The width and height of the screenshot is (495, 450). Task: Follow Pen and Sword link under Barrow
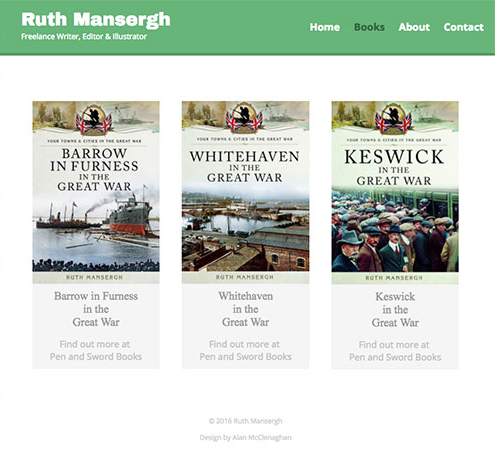point(96,350)
